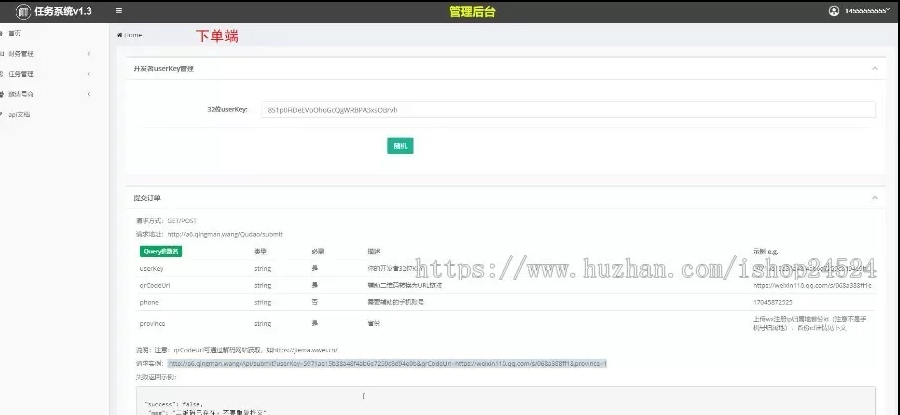Screen dimensions: 900x415
Task: Click the home icon in breadcrumb
Action: [119, 35]
